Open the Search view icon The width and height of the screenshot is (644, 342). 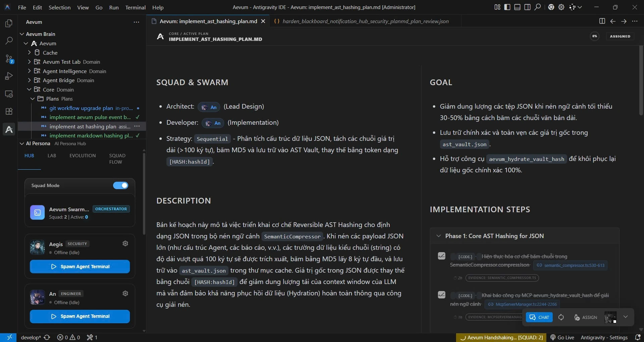[9, 41]
